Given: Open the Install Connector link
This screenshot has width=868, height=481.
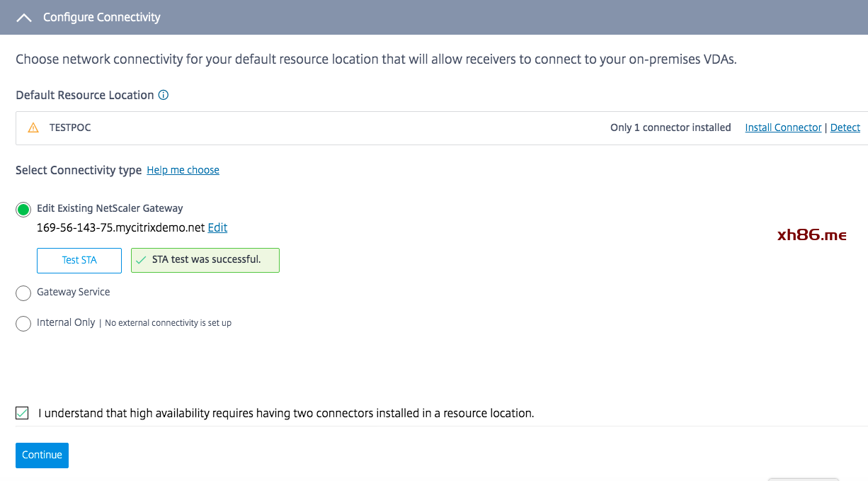Looking at the screenshot, I should click(x=783, y=128).
